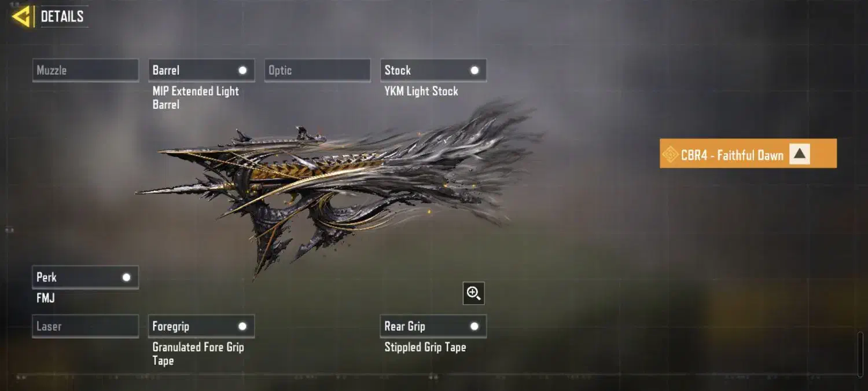Toggle the Perk slot equipped dot
Image resolution: width=868 pixels, height=391 pixels.
[x=126, y=277]
